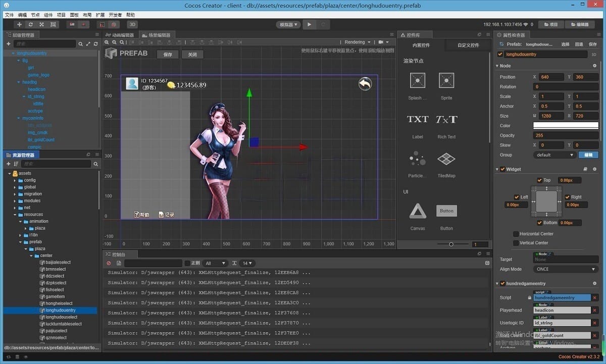Open the 开发者 menu
This screenshot has height=364, width=606.
115,15
